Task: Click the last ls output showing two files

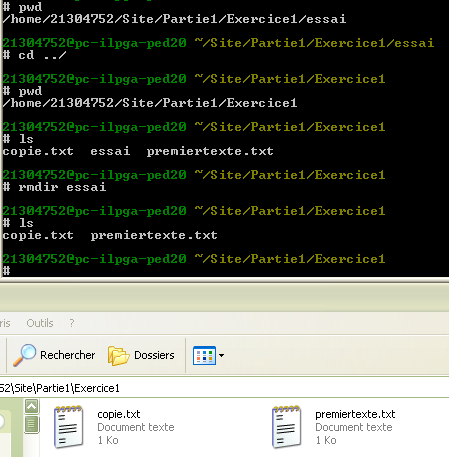Action: (x=110, y=235)
